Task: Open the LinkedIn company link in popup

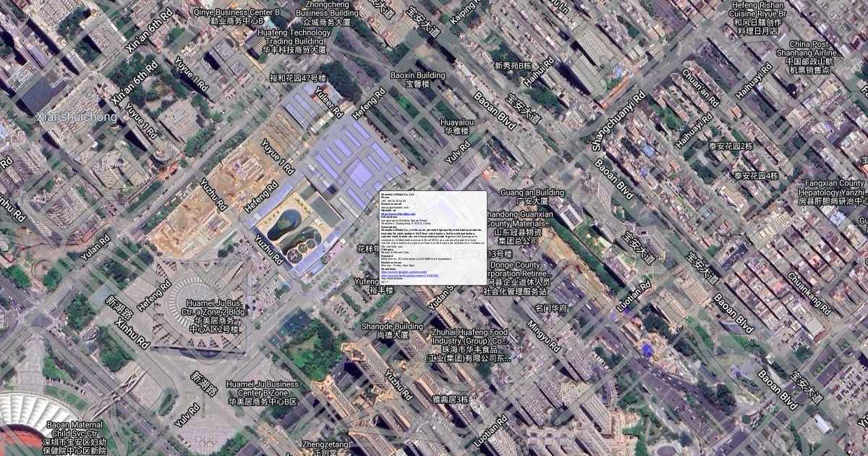Action: tap(409, 276)
